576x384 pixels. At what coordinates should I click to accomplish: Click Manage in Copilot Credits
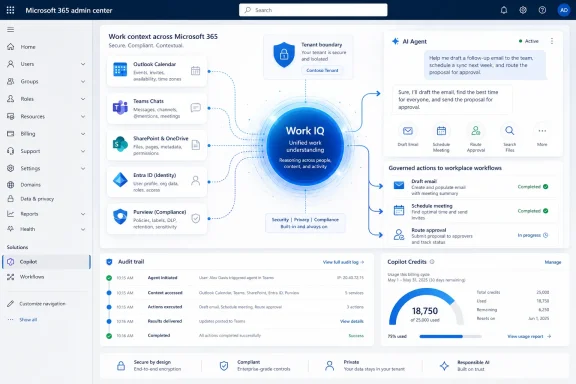[x=553, y=262]
